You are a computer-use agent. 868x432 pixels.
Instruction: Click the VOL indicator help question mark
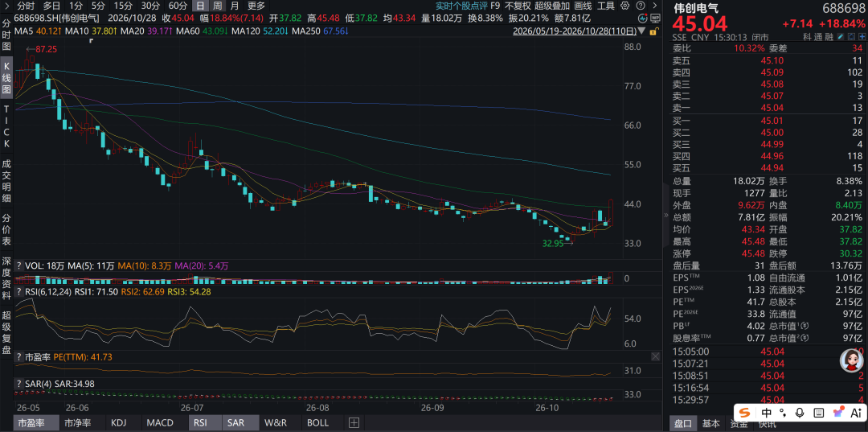tap(19, 265)
